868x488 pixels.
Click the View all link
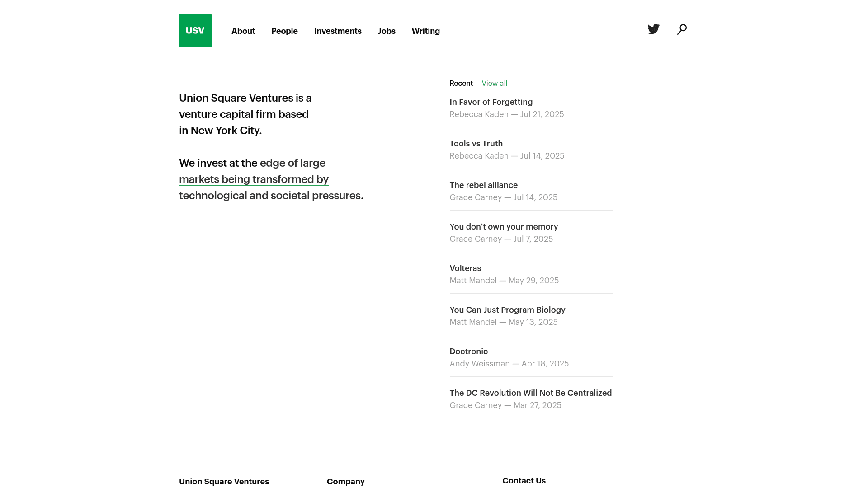coord(495,83)
